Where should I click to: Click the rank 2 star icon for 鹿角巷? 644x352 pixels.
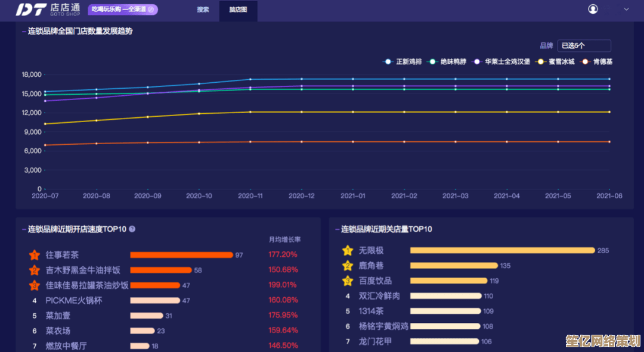(348, 266)
